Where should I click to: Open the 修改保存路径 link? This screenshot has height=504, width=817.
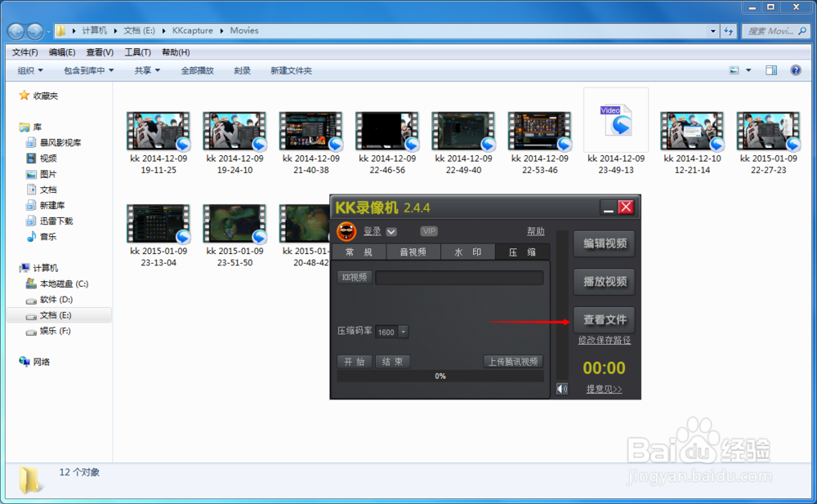point(605,341)
